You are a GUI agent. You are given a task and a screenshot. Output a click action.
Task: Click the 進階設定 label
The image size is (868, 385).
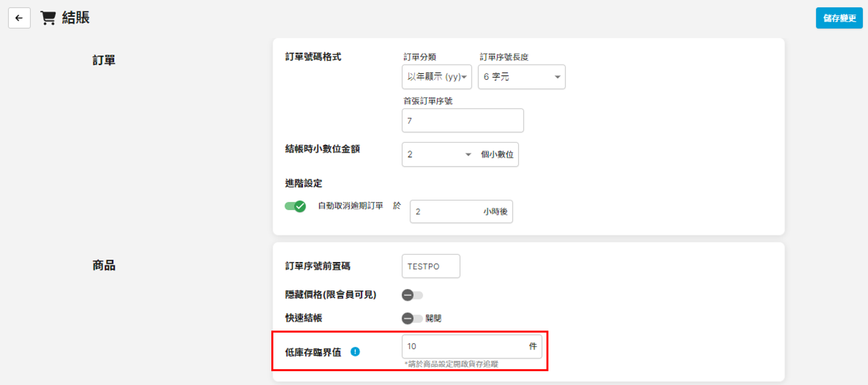point(303,183)
